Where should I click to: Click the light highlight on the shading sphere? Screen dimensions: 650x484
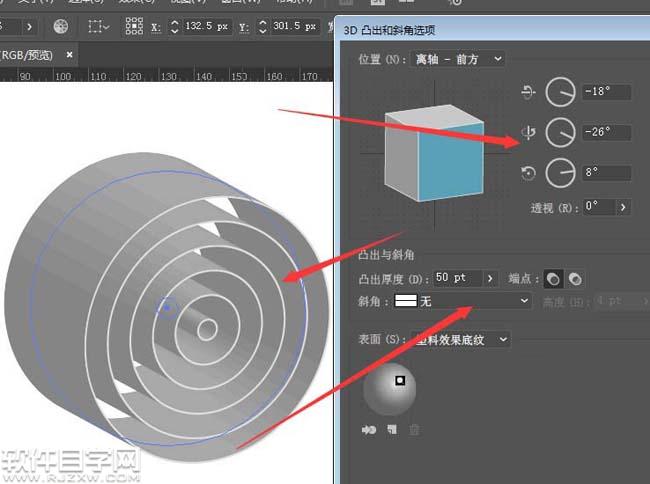pyautogui.click(x=399, y=380)
